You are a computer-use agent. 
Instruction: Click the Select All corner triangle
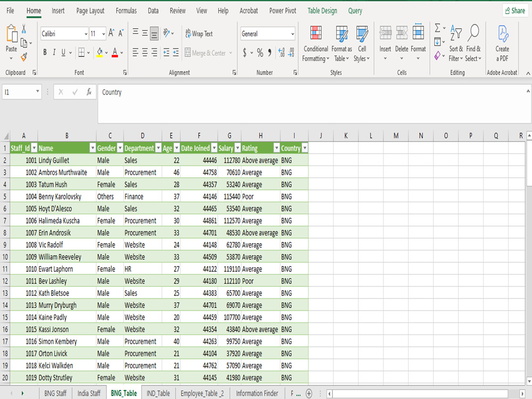6,136
